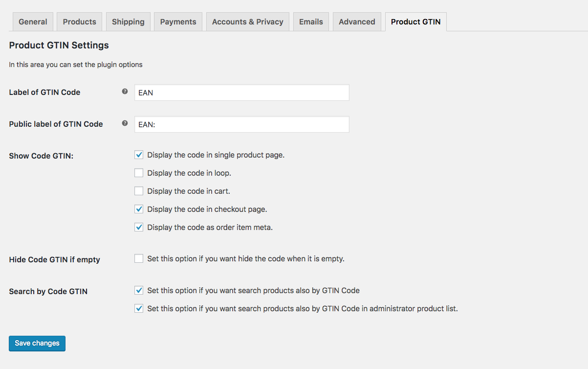Viewport: 588px width, 369px height.
Task: Enable display the code in loop
Action: coord(139,173)
